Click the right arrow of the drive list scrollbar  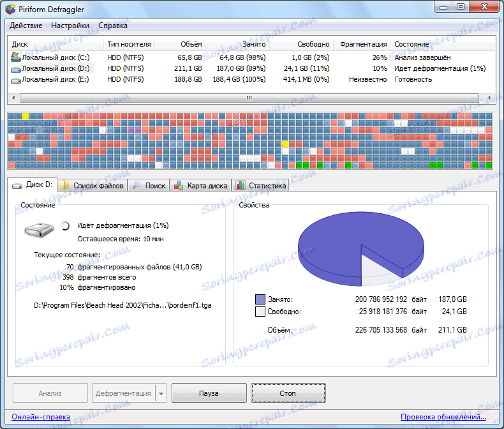click(489, 98)
